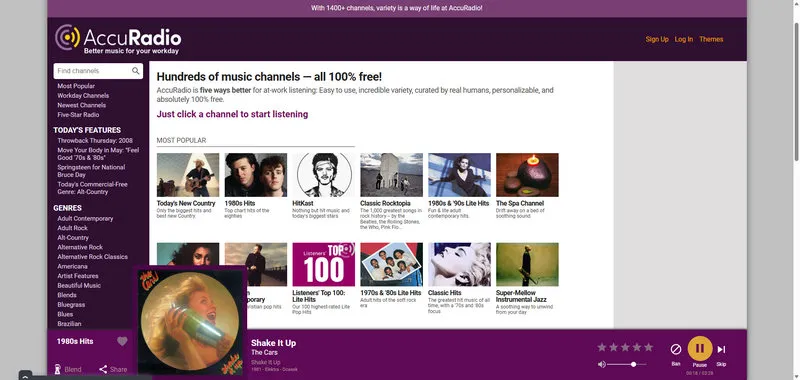Open Workday Channels in sidebar
Image resolution: width=800 pixels, height=380 pixels.
[83, 96]
